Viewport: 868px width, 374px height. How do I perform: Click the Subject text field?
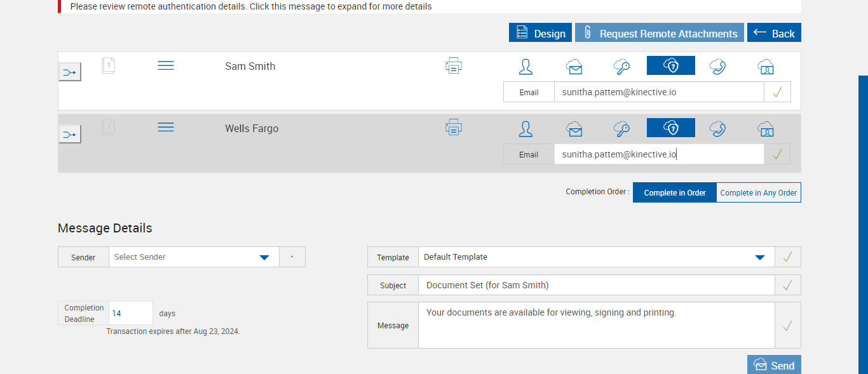[x=596, y=285]
